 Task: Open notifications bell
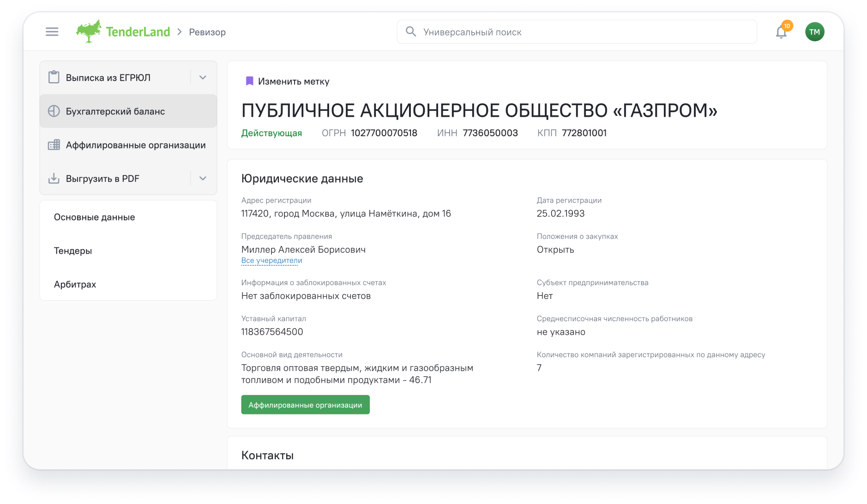(x=781, y=32)
